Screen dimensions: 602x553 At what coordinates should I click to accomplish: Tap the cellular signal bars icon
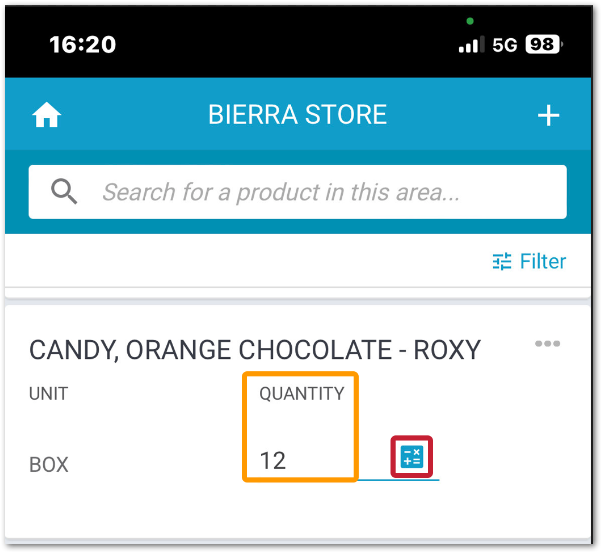click(x=471, y=45)
